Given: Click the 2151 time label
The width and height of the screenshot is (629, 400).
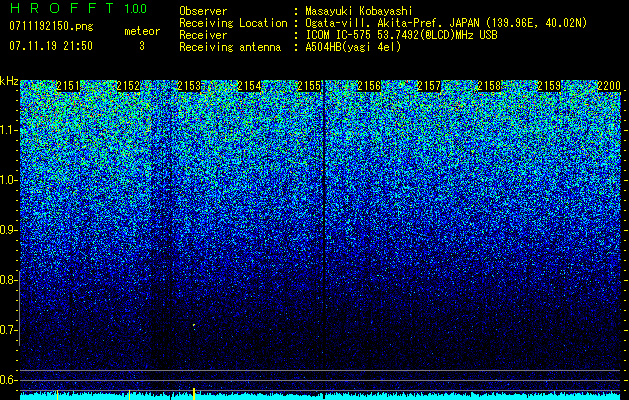Looking at the screenshot, I should (x=68, y=86).
